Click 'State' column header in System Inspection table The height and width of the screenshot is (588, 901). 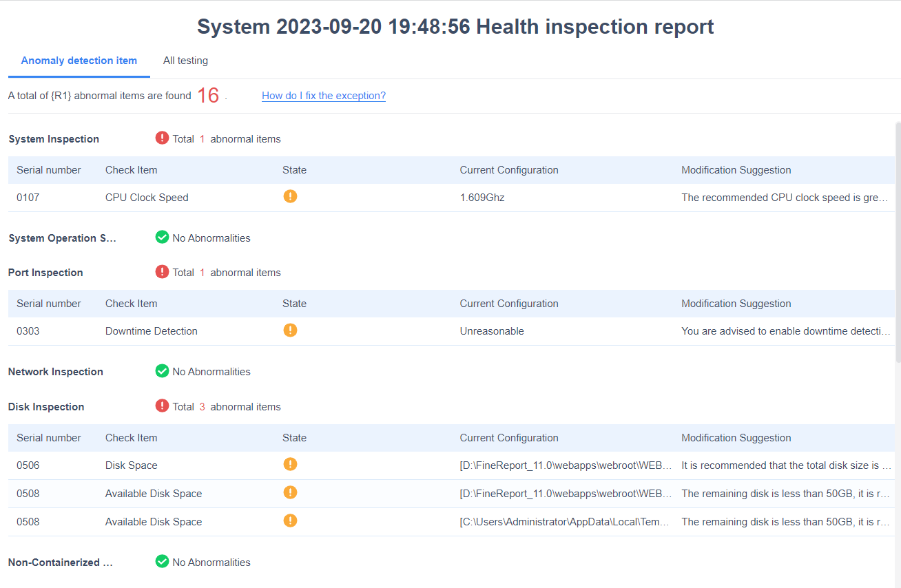tap(294, 170)
